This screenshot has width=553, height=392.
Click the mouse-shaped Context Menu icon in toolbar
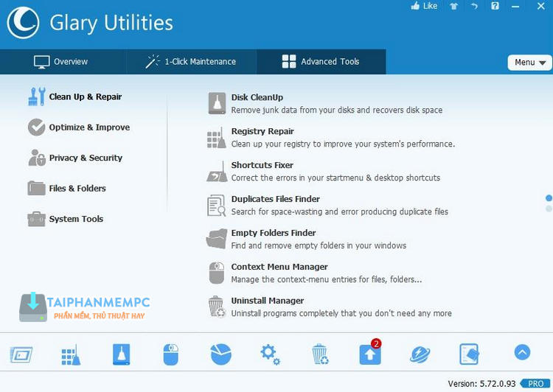pos(171,354)
